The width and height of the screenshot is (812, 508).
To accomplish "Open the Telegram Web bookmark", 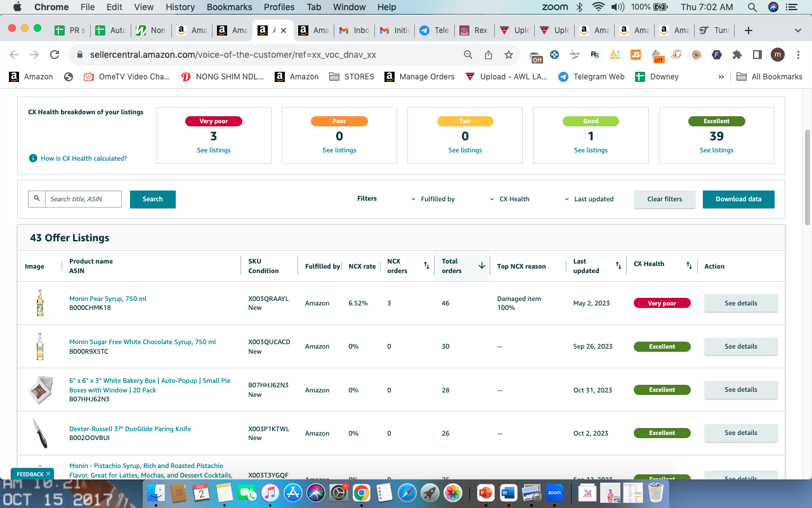I will tap(591, 77).
